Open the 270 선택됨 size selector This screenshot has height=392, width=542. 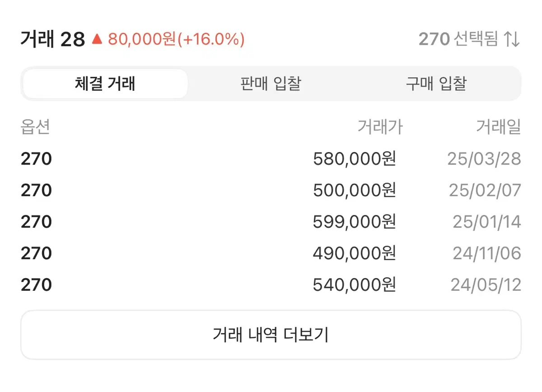point(469,39)
